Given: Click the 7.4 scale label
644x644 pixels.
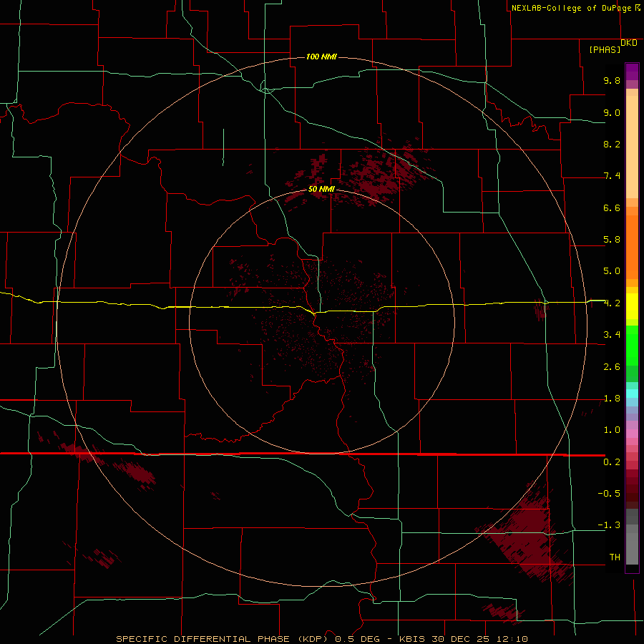Looking at the screenshot, I should point(612,176).
